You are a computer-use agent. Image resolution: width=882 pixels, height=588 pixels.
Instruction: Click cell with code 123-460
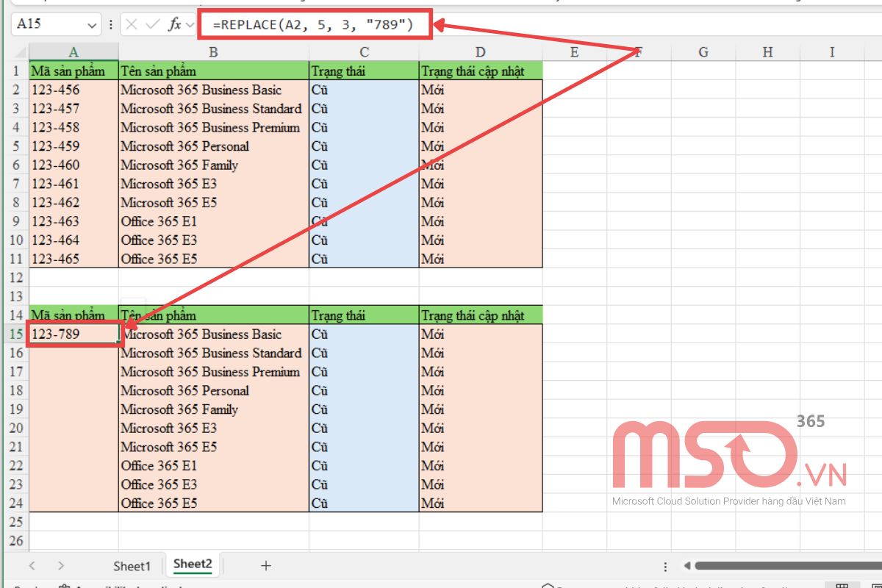pyautogui.click(x=73, y=165)
